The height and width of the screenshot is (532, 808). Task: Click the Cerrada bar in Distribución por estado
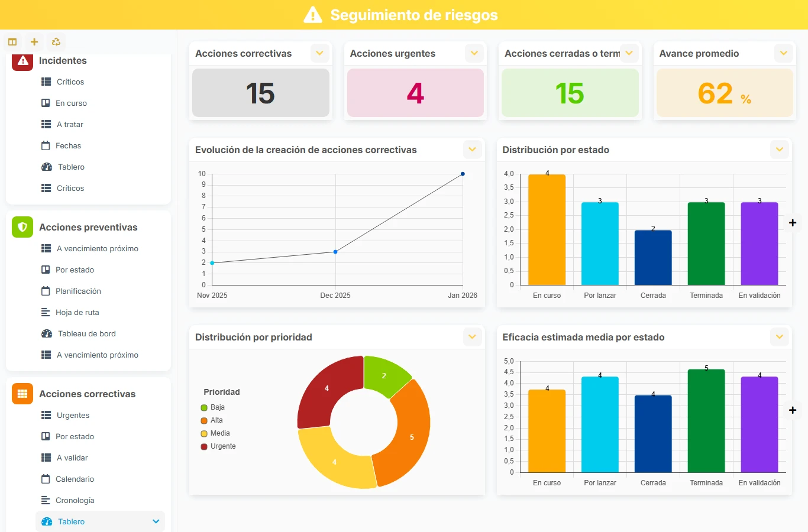(x=653, y=258)
